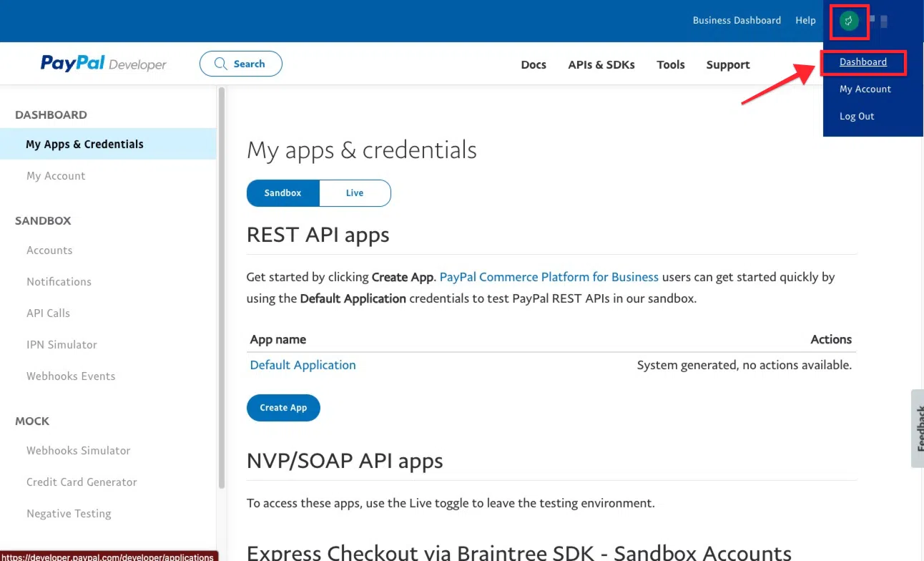Click the Create App button

pos(283,408)
